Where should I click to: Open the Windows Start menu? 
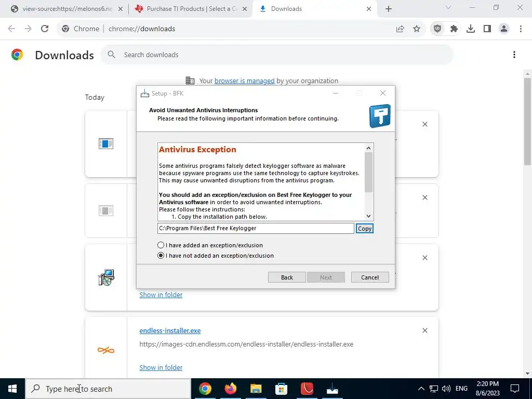(x=12, y=389)
